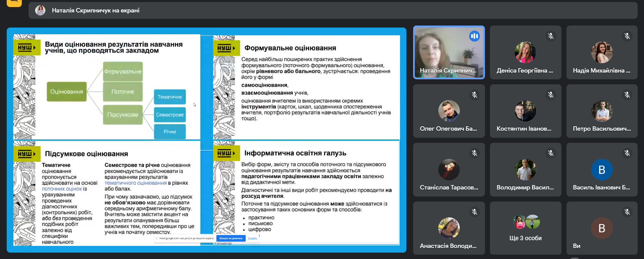Image resolution: width=644 pixels, height=259 pixels.
Task: Click the audio activity indicator on Наталія's video tile
Action: coord(475,36)
